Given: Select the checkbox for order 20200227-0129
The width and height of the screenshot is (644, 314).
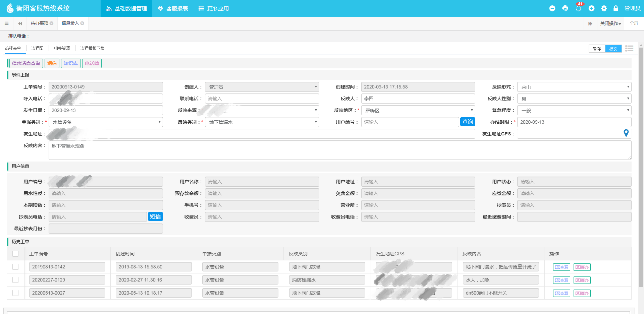Looking at the screenshot, I should point(15,280).
